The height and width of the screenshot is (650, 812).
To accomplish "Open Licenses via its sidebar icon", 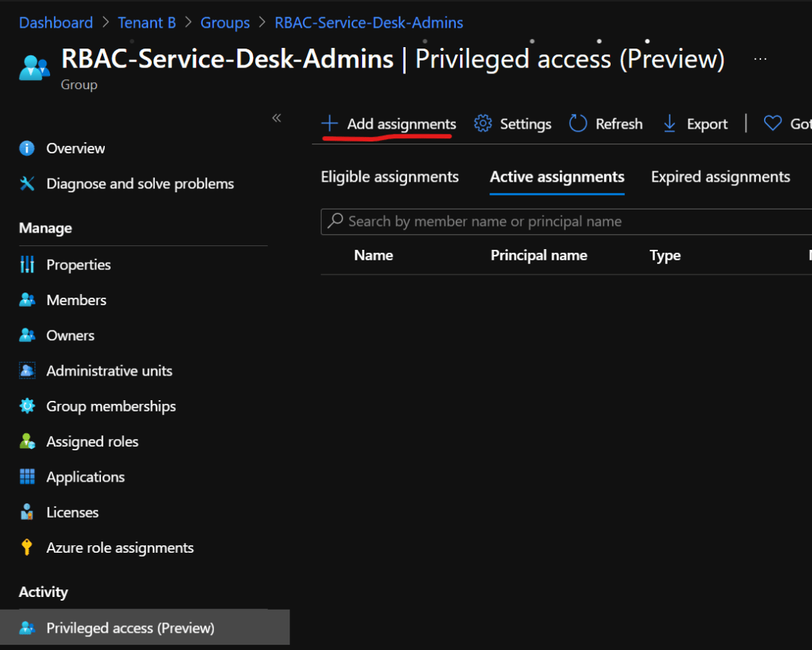I will coord(27,512).
